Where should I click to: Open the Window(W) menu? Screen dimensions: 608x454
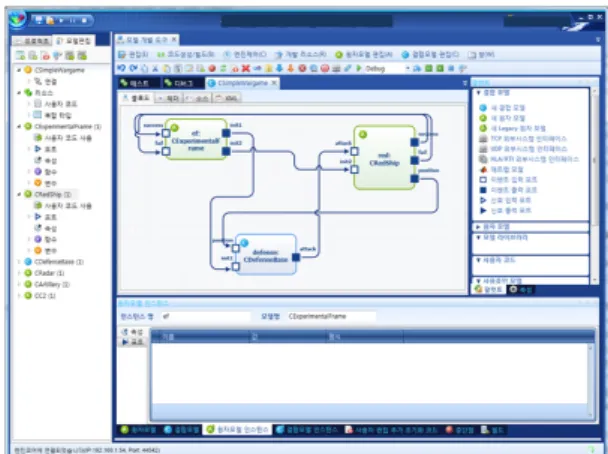(x=481, y=55)
